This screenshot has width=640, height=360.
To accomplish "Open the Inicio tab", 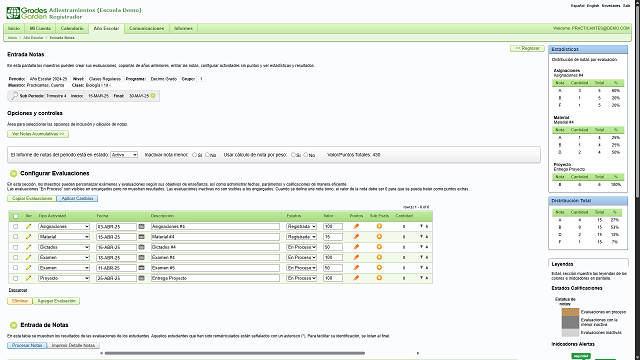I will 14,29.
